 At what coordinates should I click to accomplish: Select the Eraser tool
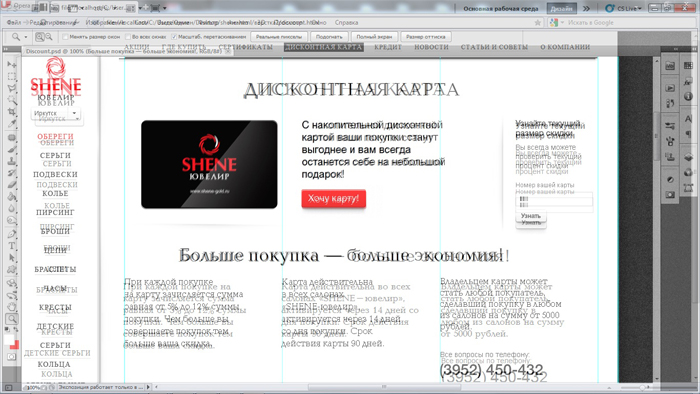tap(12, 184)
